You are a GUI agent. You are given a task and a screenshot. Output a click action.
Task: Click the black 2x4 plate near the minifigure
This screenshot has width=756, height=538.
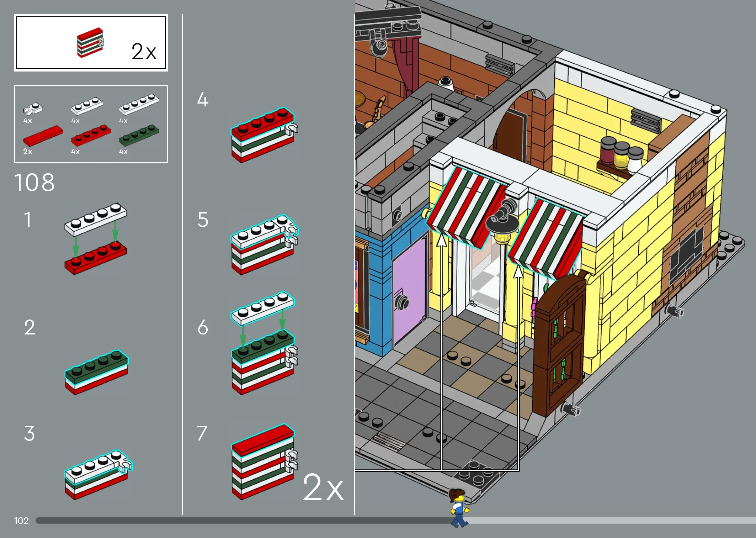[x=476, y=473]
